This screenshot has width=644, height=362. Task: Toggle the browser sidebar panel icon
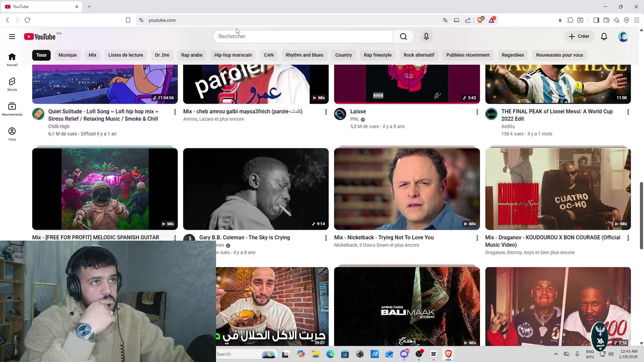596,20
